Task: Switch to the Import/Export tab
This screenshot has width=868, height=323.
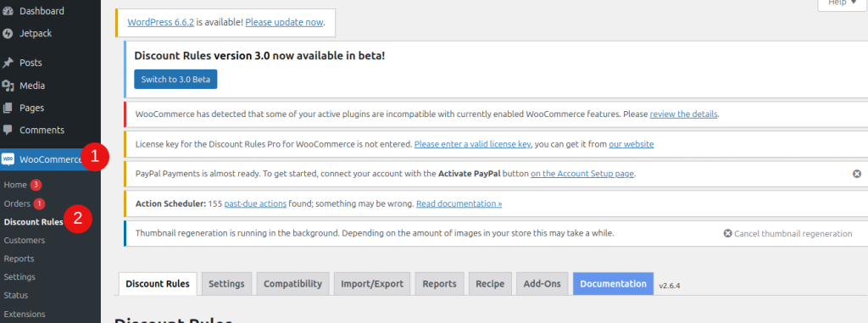Action: (x=372, y=284)
